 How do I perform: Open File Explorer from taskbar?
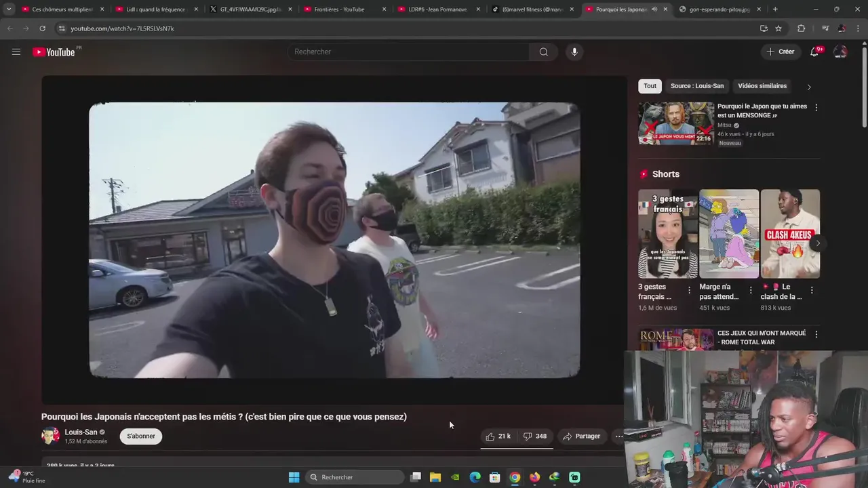[435, 477]
